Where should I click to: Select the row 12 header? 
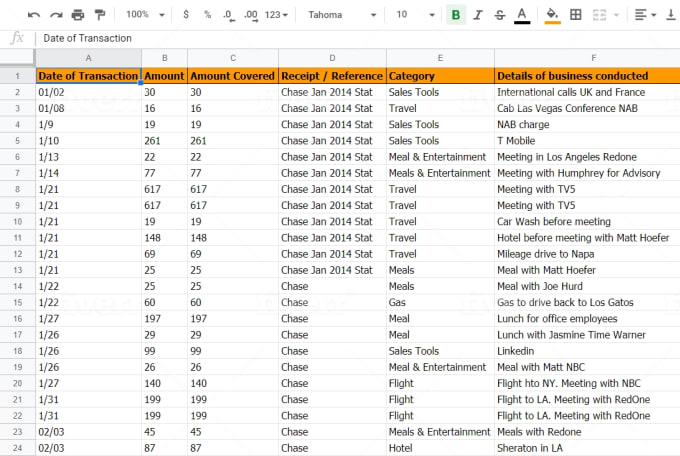tap(17, 255)
